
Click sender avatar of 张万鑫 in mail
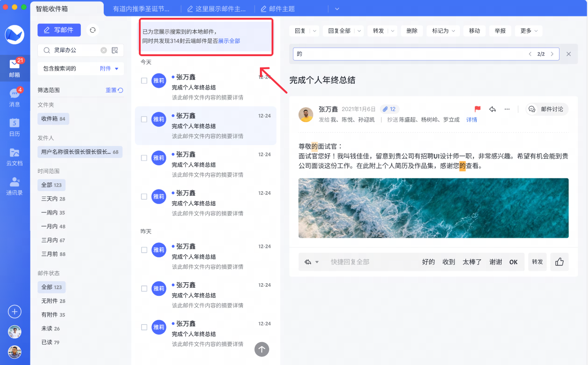306,115
